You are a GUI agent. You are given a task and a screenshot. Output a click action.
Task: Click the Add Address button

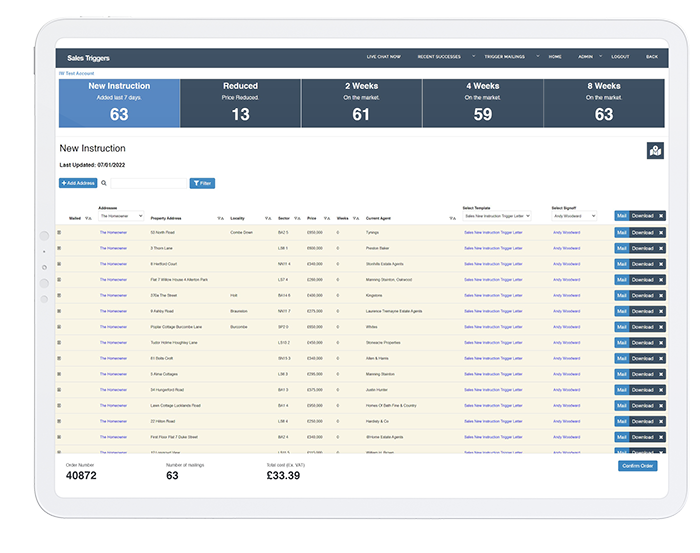pos(77,183)
